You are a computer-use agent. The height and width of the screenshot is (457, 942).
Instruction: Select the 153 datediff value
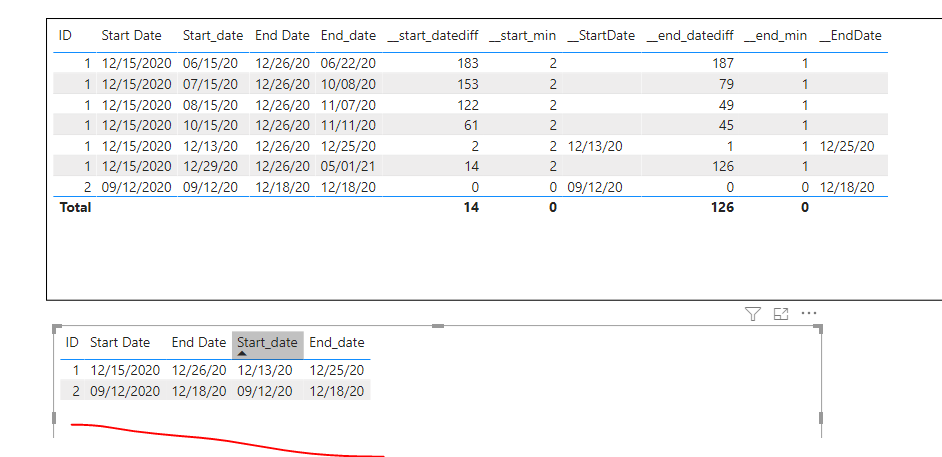click(x=468, y=83)
